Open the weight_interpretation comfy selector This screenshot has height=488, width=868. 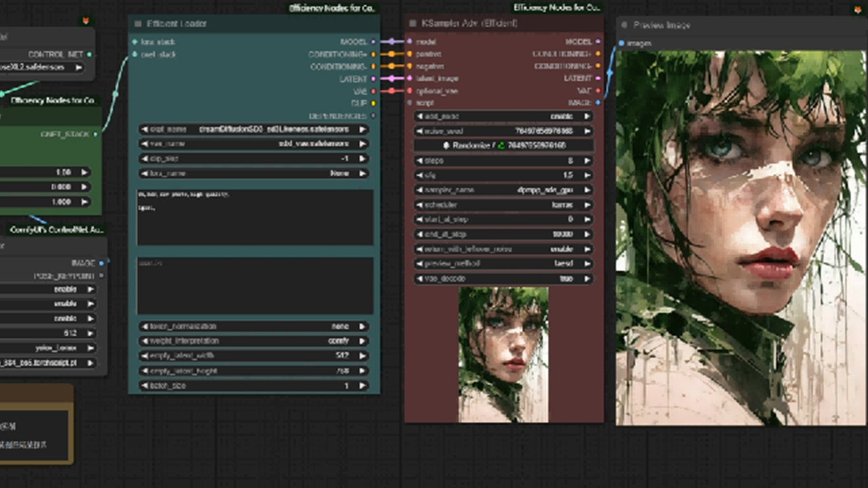click(x=254, y=341)
